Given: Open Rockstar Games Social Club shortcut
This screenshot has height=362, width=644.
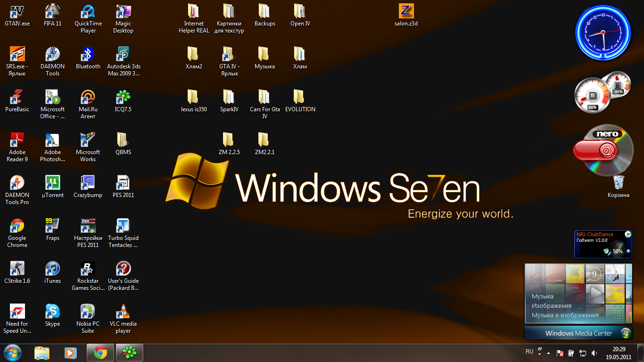Looking at the screenshot, I should [x=88, y=276].
